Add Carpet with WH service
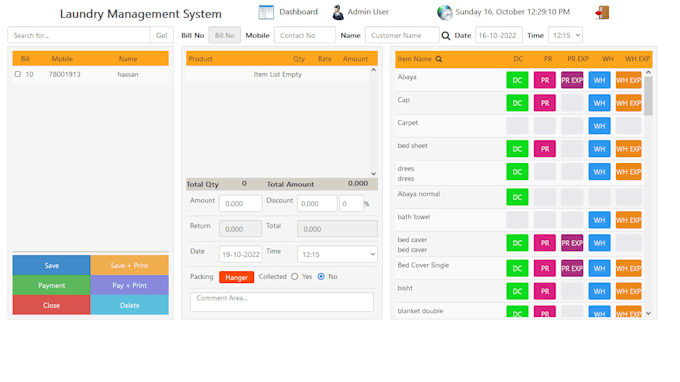The height and width of the screenshot is (382, 680). [599, 126]
